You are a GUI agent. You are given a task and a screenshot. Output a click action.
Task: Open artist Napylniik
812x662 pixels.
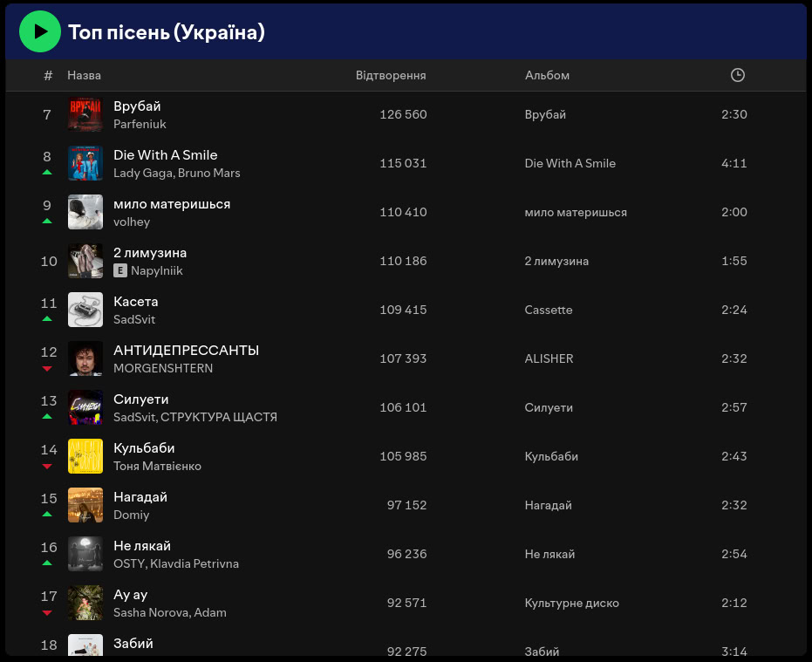(x=156, y=270)
